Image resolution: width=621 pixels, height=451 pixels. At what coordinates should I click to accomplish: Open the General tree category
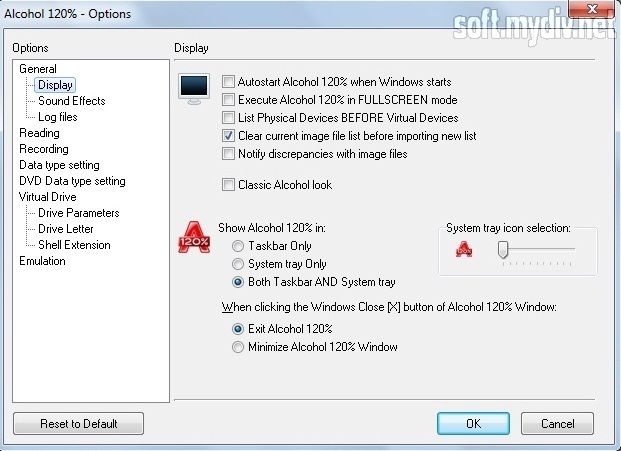[x=38, y=69]
